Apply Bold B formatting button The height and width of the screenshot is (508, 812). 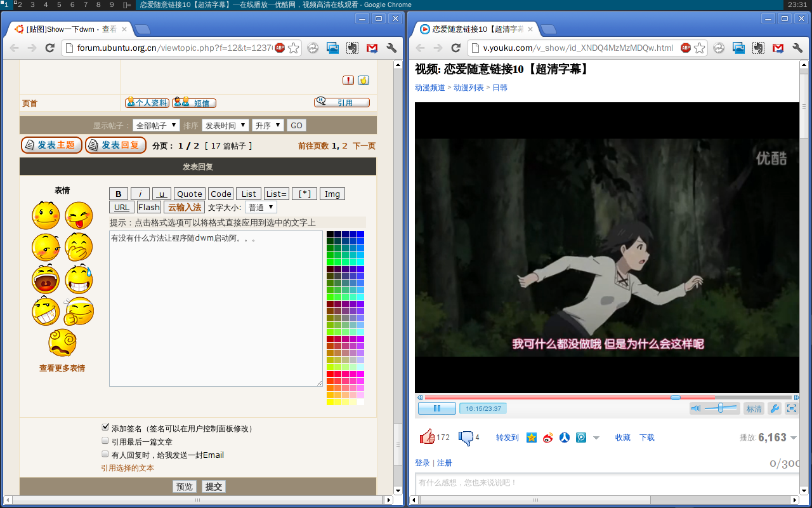119,194
